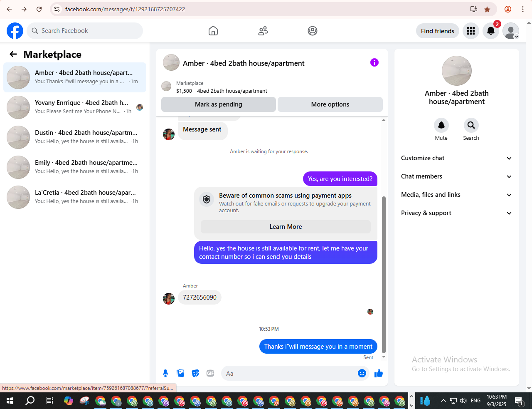Go back in browser history
Screen dimensions: 532x409
click(9, 9)
